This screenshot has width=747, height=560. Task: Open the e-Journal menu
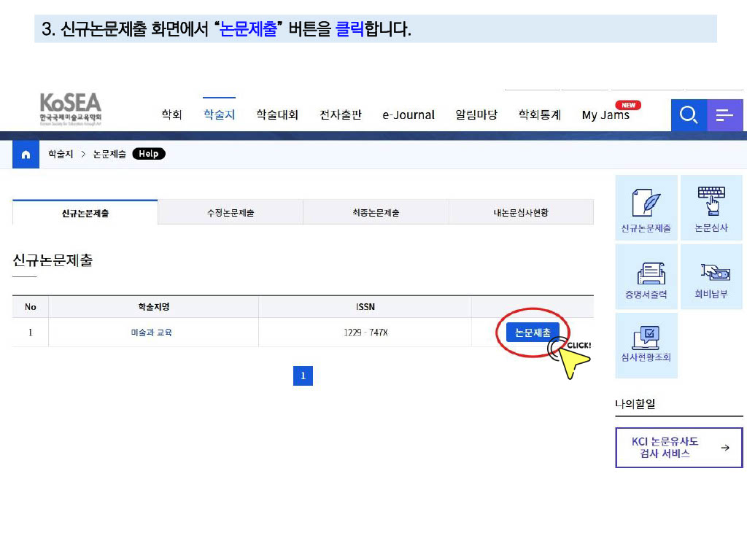pos(409,115)
